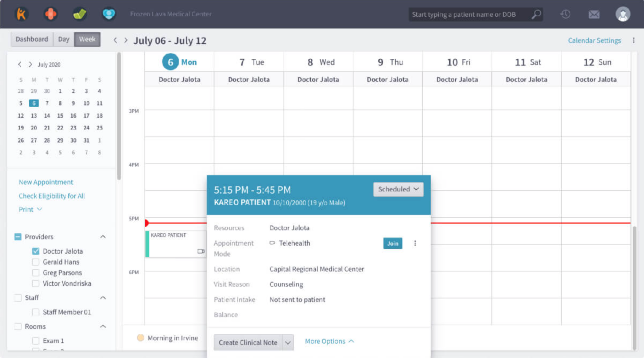Viewport: 644px width, 358px height.
Task: Collapse the Providers section
Action: pos(103,237)
